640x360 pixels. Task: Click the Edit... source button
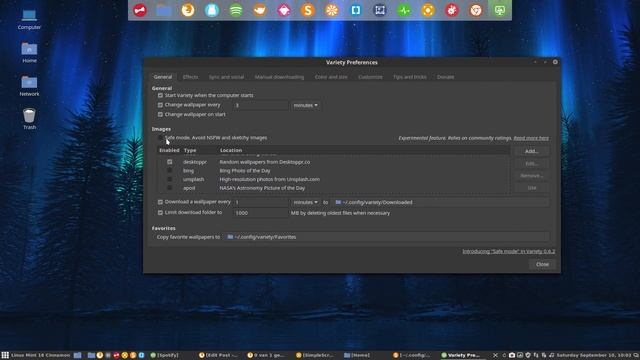531,164
